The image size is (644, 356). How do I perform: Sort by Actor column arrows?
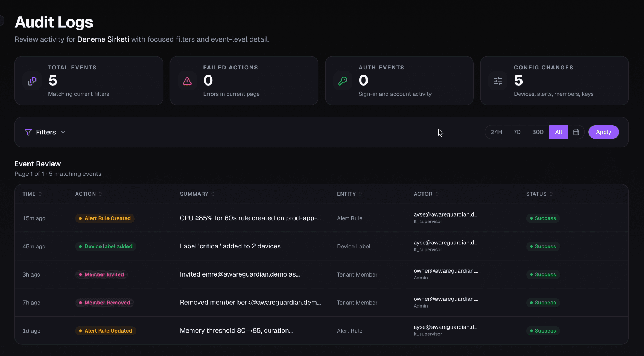coord(437,194)
